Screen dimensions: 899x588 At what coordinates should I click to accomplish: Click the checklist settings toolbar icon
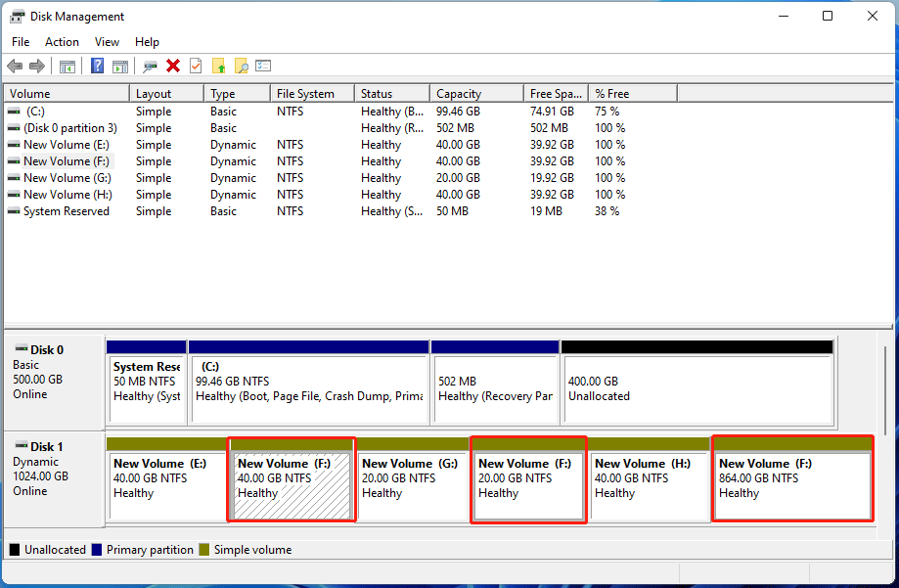tap(263, 66)
